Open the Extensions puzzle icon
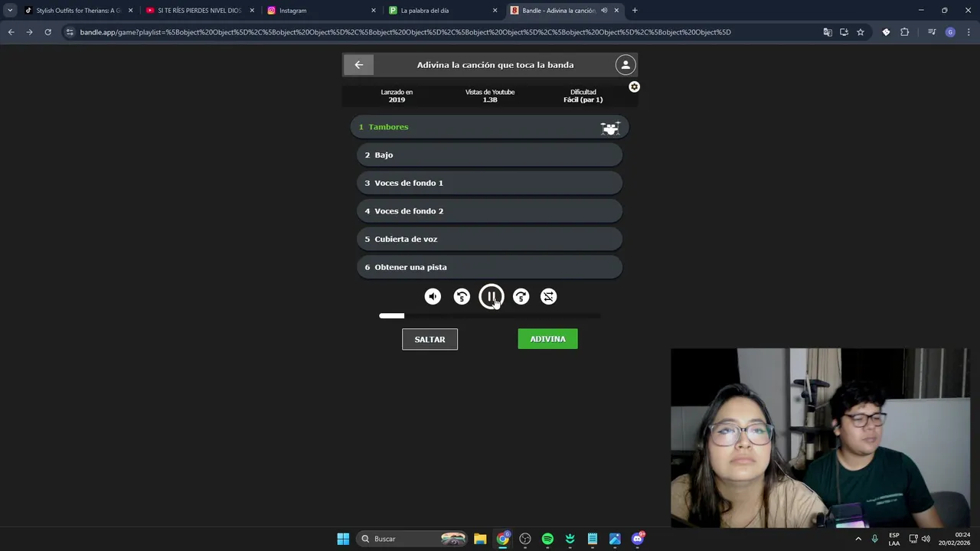This screenshot has width=980, height=551. coord(905,32)
